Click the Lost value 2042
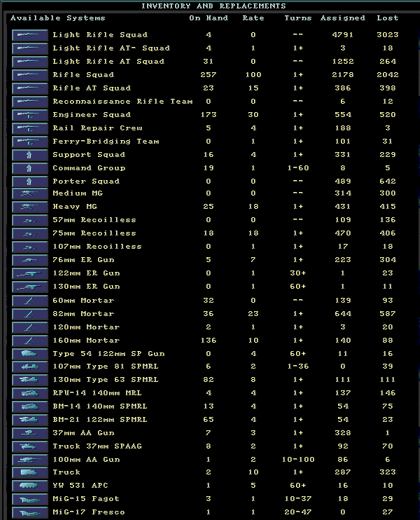Viewport: 420px width, 520px height. [388, 74]
